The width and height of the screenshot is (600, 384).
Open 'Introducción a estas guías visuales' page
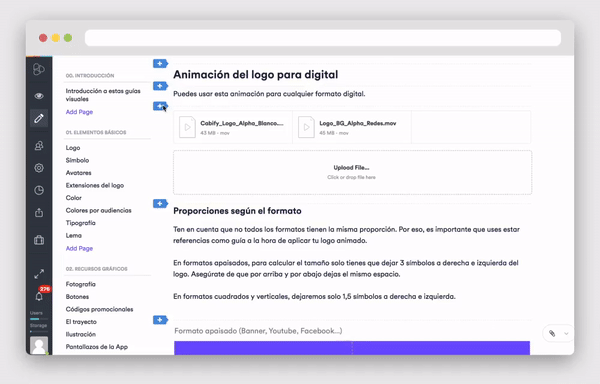pos(103,95)
